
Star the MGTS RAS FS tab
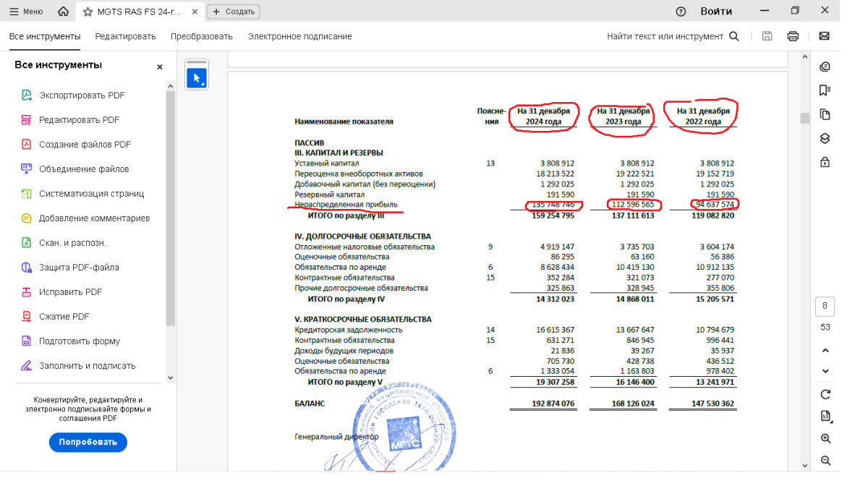(88, 12)
